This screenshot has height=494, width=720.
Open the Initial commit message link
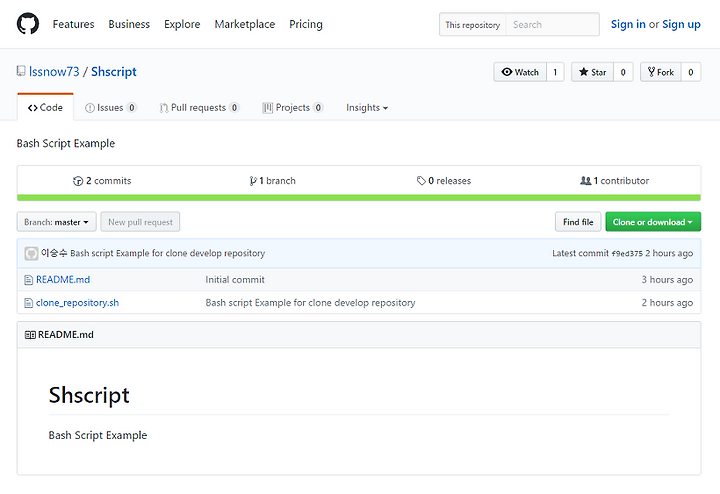235,280
